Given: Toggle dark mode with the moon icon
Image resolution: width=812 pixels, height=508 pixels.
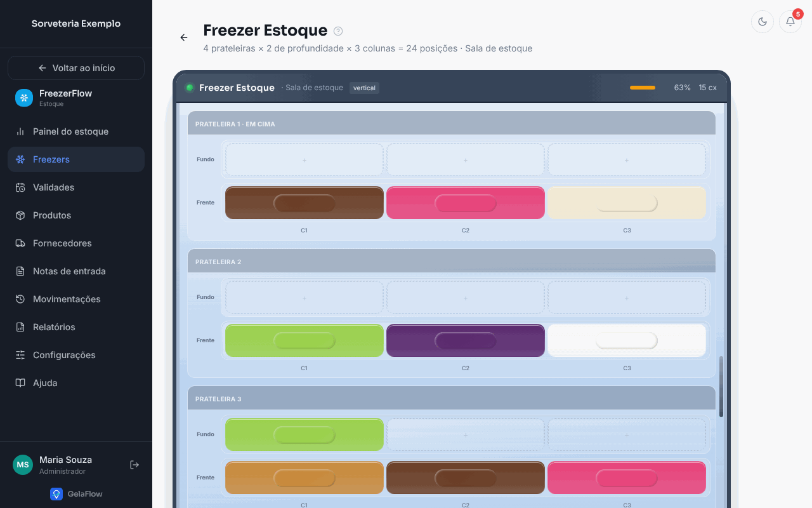Looking at the screenshot, I should coord(763,22).
